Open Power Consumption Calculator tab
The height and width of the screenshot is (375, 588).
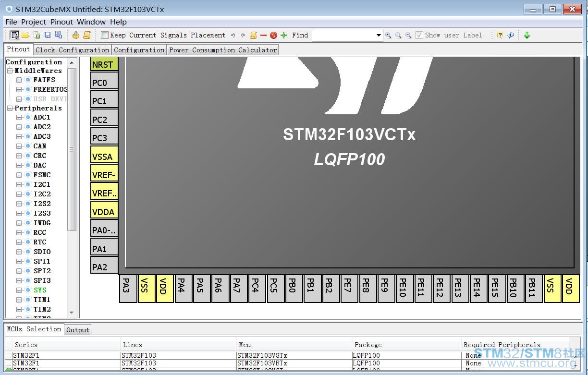tap(223, 50)
